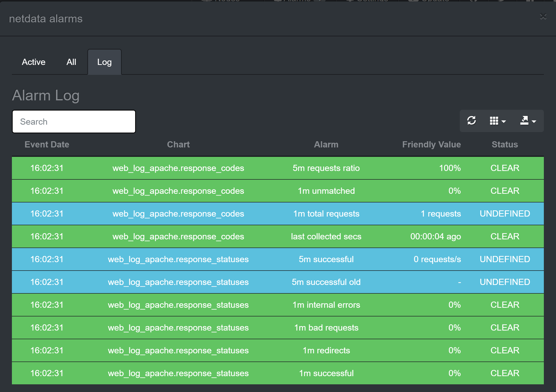Sort by the Status column
Screen dimensions: 556x392
[504, 144]
